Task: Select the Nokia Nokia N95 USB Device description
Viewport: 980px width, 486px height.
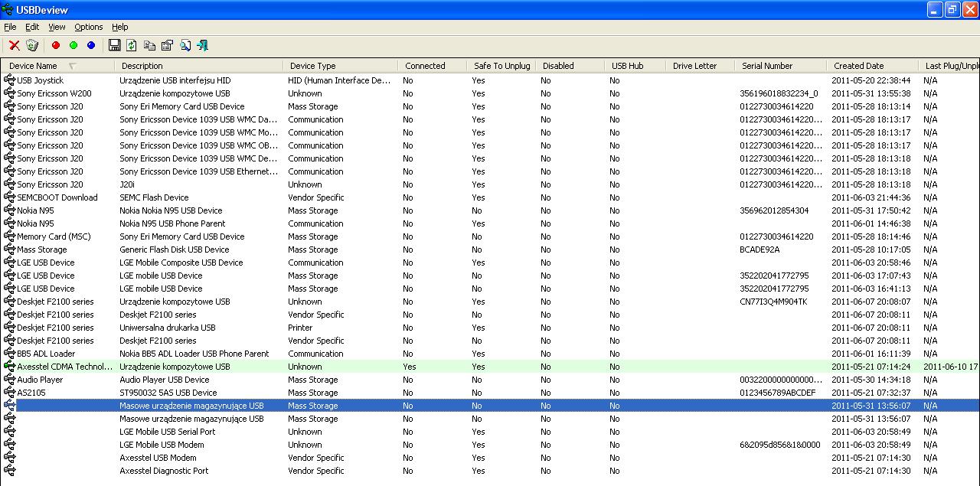Action: click(x=171, y=210)
